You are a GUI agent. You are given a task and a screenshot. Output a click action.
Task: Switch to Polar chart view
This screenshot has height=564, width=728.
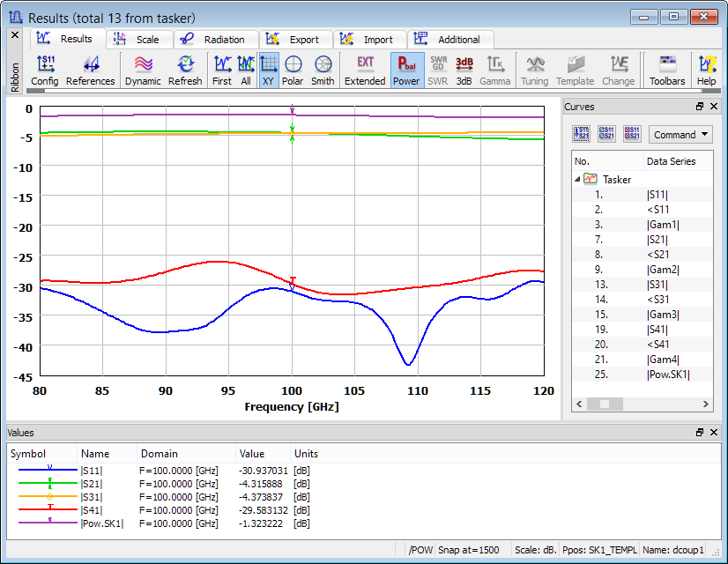(293, 70)
